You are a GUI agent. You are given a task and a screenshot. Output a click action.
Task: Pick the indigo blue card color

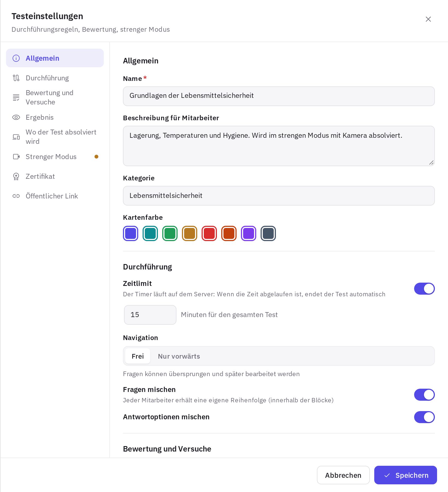131,233
